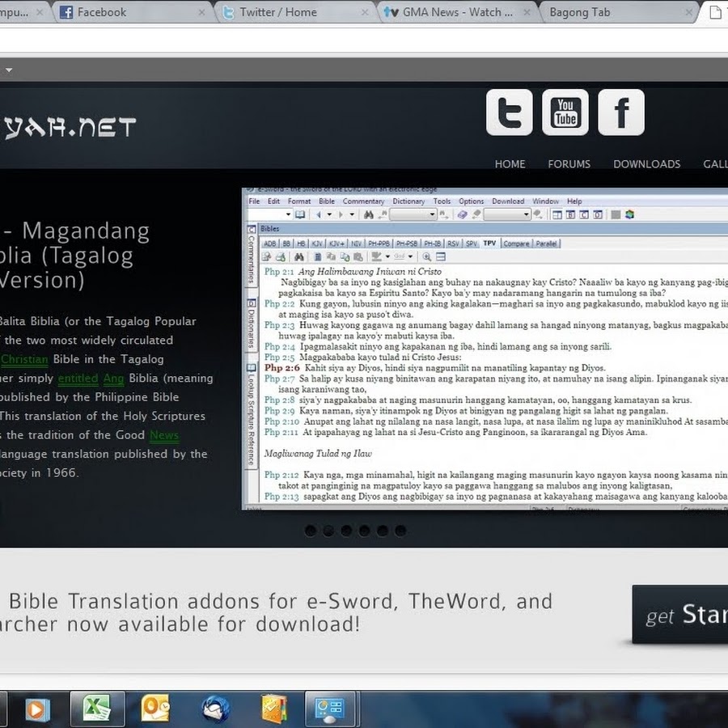Open the Control Panel taskbar icon
Image resolution: width=728 pixels, height=728 pixels.
click(x=332, y=709)
